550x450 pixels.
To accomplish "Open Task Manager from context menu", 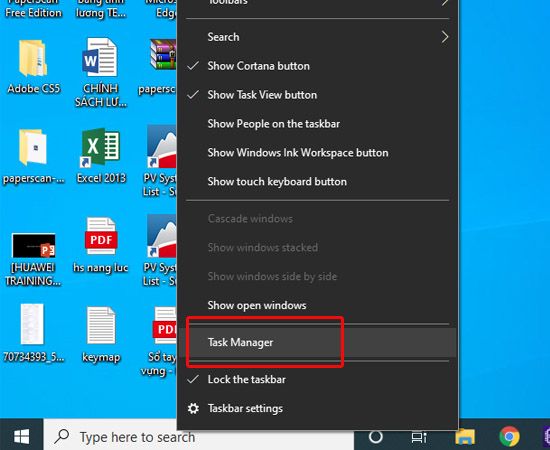I will click(x=317, y=342).
